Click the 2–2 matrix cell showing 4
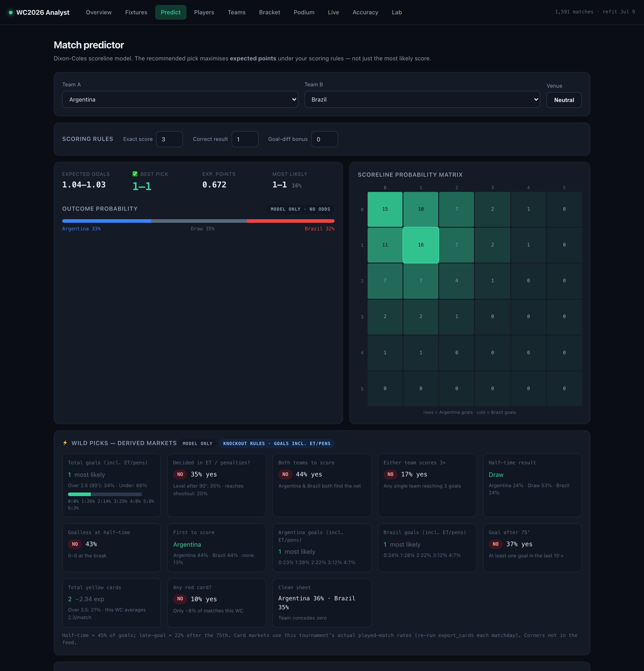 tap(456, 281)
